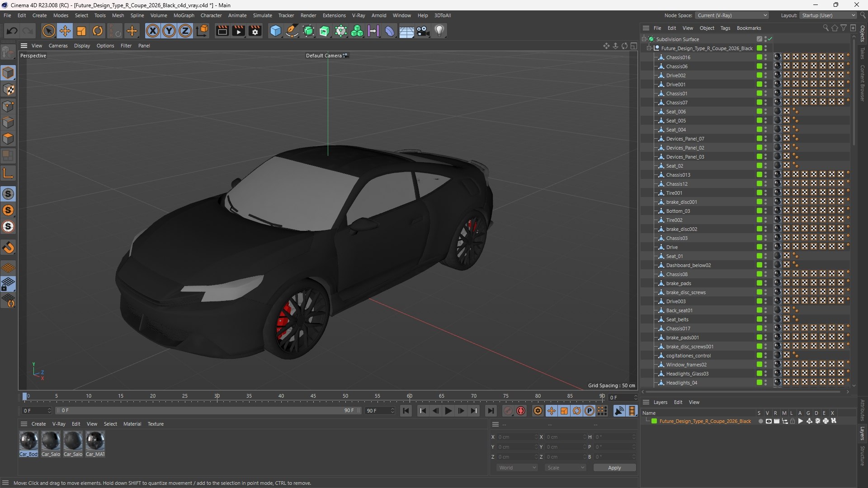Click the Undo arrow icon
Screen dimensions: 868x488
12,31
